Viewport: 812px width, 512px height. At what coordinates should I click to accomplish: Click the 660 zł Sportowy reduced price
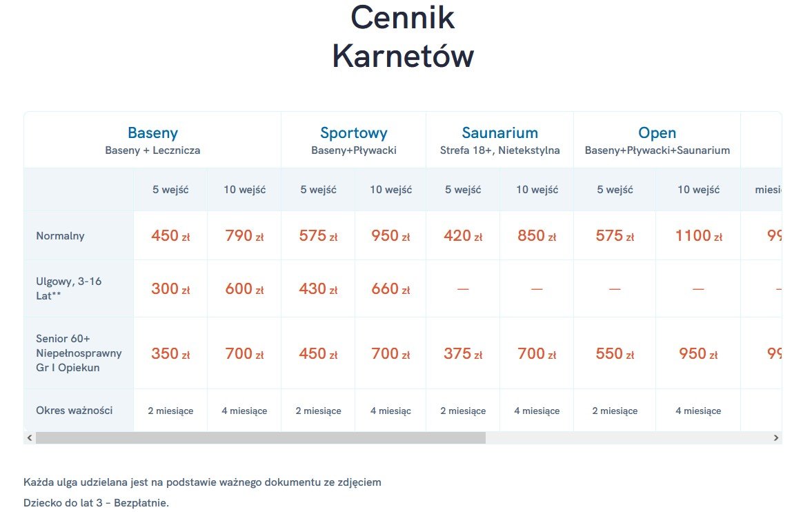pos(390,288)
